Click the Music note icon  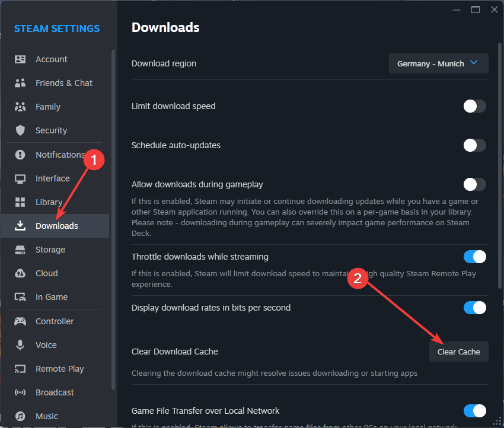point(20,416)
